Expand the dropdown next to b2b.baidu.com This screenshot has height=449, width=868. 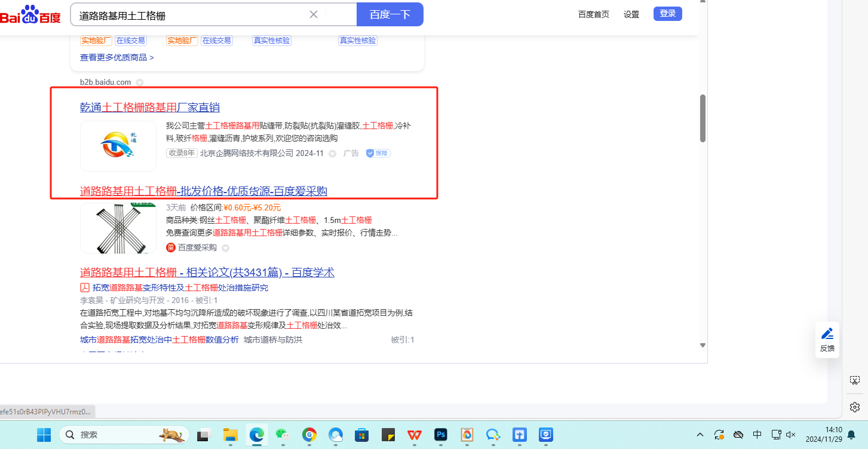[139, 82]
